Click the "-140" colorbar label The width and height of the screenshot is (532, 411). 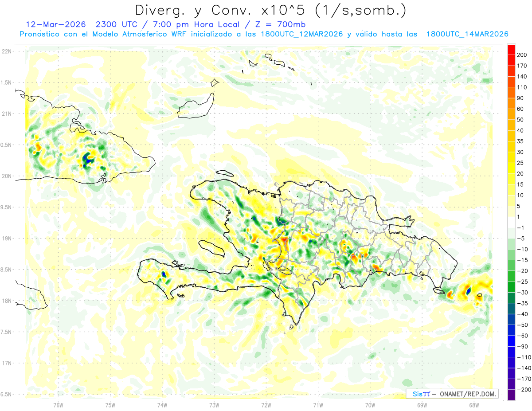point(524,368)
